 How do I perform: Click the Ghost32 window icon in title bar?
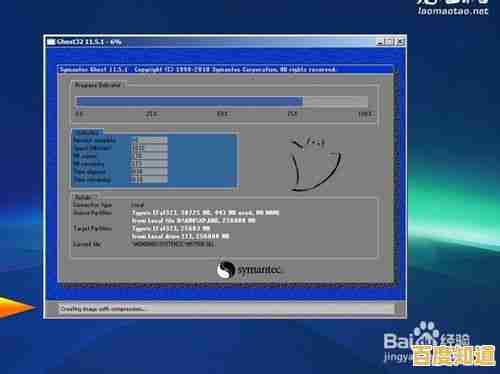(51, 42)
